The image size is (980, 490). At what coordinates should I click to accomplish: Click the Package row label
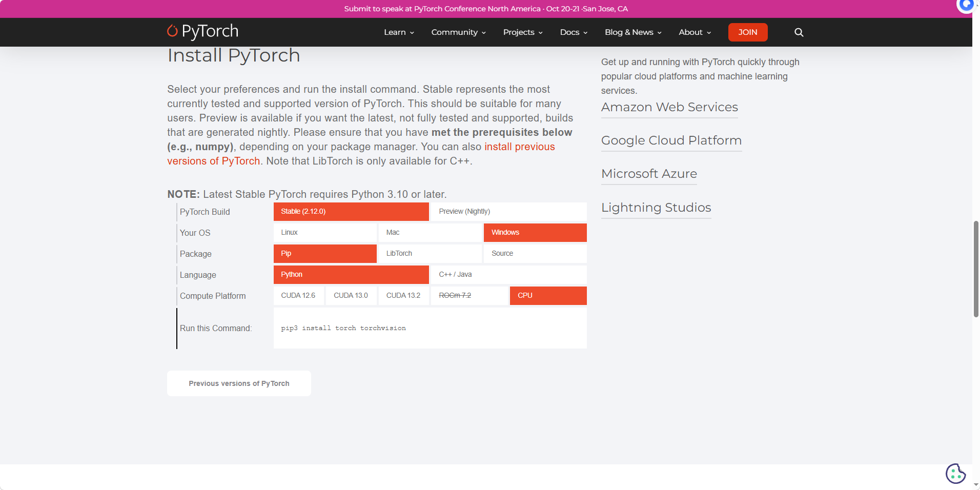pyautogui.click(x=196, y=254)
